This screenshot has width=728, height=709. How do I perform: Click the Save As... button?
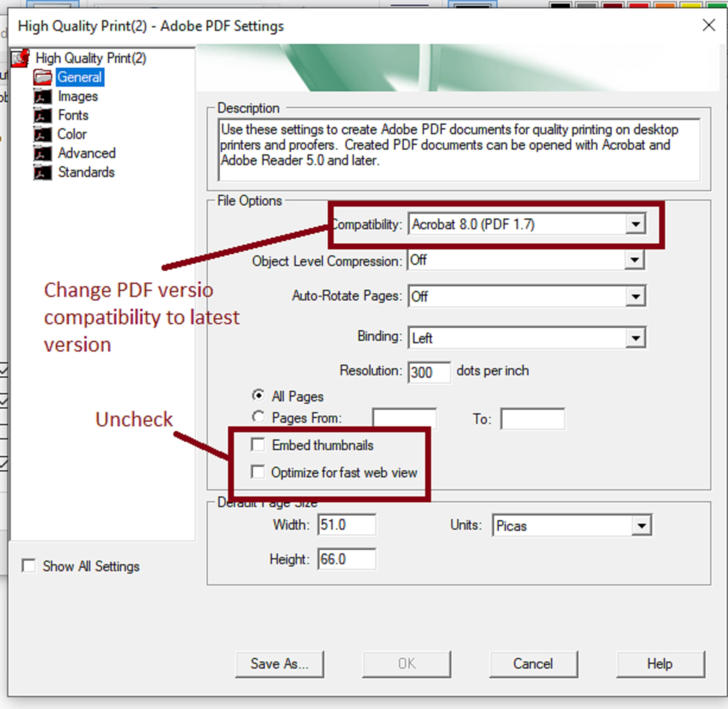[279, 664]
